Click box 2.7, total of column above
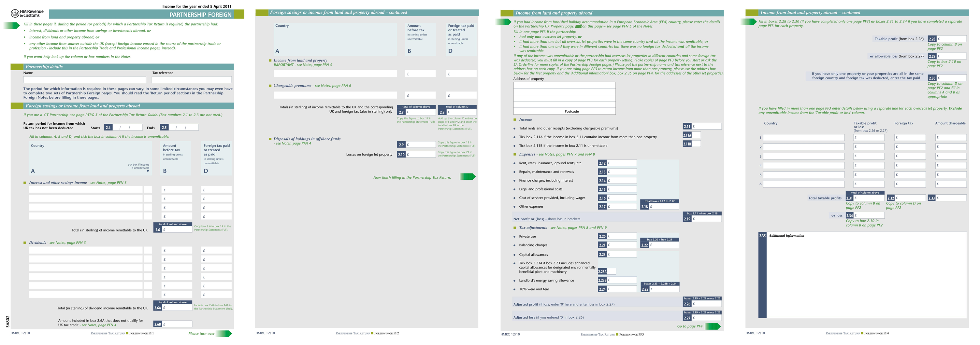This screenshot has height=345, width=980. 420,112
